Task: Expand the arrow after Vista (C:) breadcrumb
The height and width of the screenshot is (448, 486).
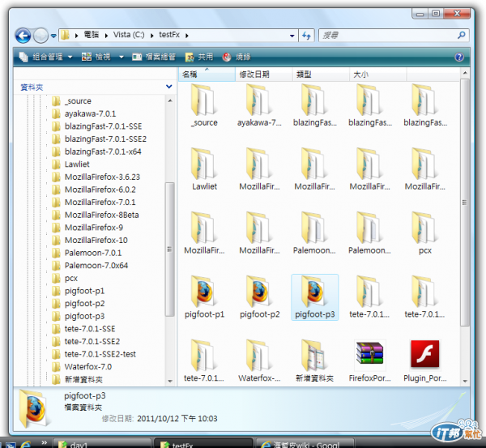Action: click(x=152, y=36)
